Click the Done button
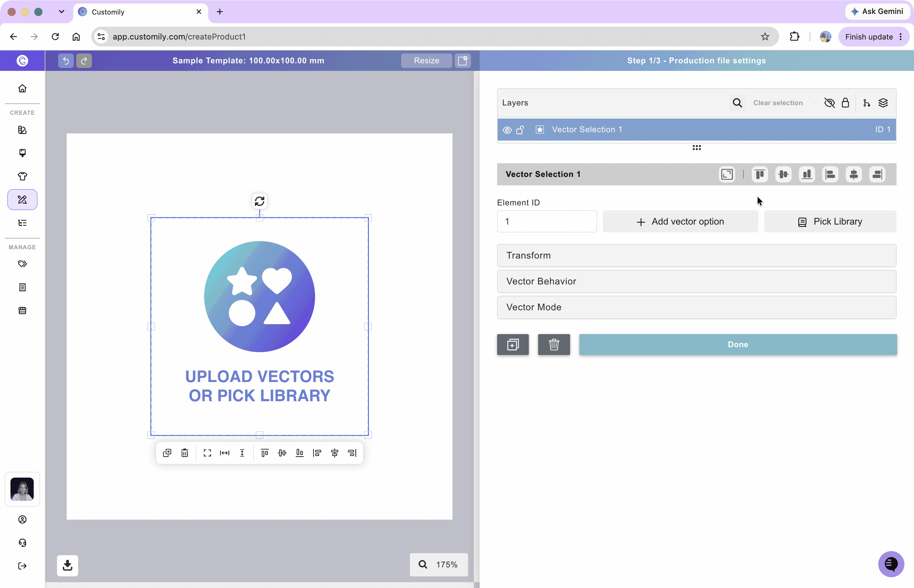The image size is (914, 588). (738, 344)
